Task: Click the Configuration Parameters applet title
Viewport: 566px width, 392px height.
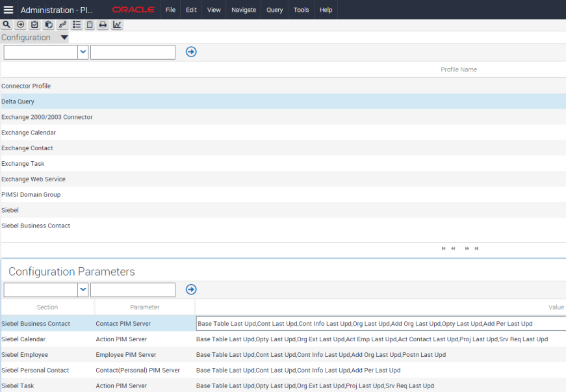Action: click(71, 272)
